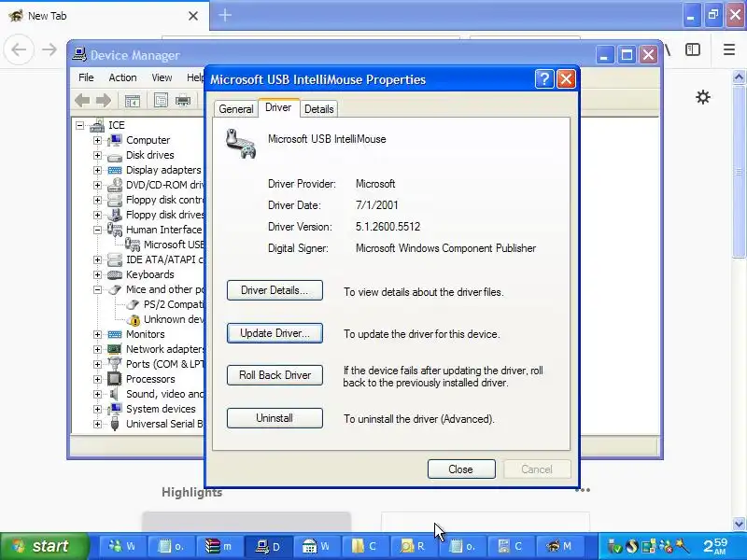
Task: Switch to Device Manager taskbar button
Action: point(268,546)
